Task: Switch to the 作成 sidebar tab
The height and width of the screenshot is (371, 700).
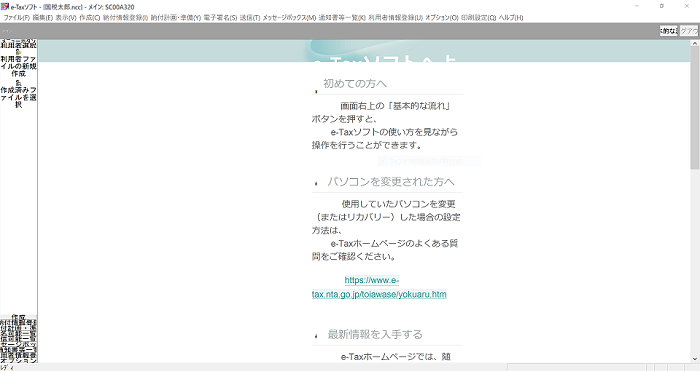Action: click(x=18, y=317)
